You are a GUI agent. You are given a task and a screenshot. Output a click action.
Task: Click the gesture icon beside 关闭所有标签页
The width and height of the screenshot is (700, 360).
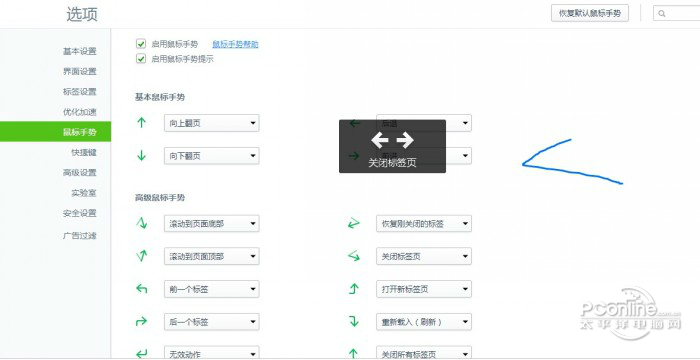tap(354, 354)
